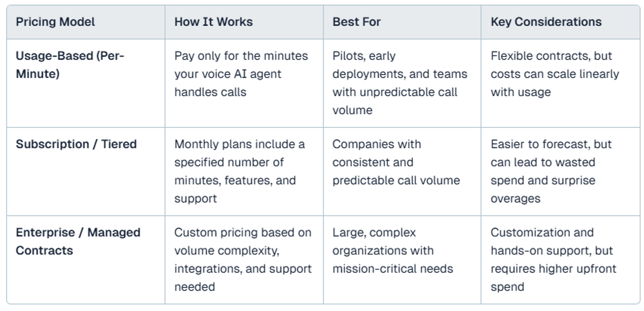Click the Subscription / Tiered row label
The width and height of the screenshot is (644, 311).
click(x=76, y=144)
